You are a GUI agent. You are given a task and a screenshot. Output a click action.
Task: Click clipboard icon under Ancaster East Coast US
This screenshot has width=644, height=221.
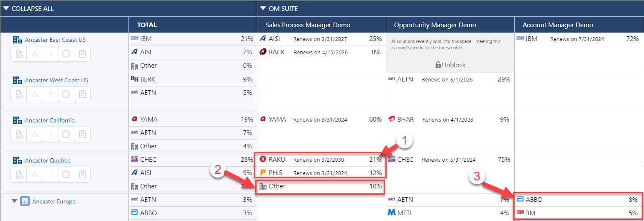click(82, 54)
